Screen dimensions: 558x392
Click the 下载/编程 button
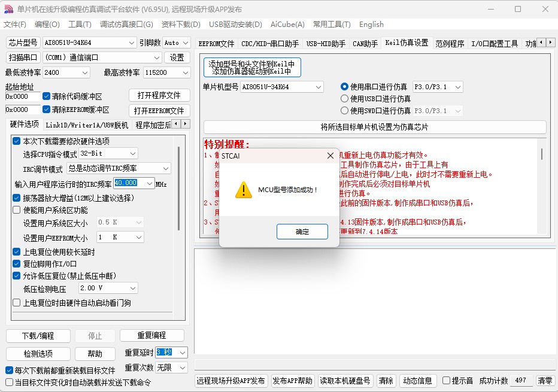[x=38, y=336]
